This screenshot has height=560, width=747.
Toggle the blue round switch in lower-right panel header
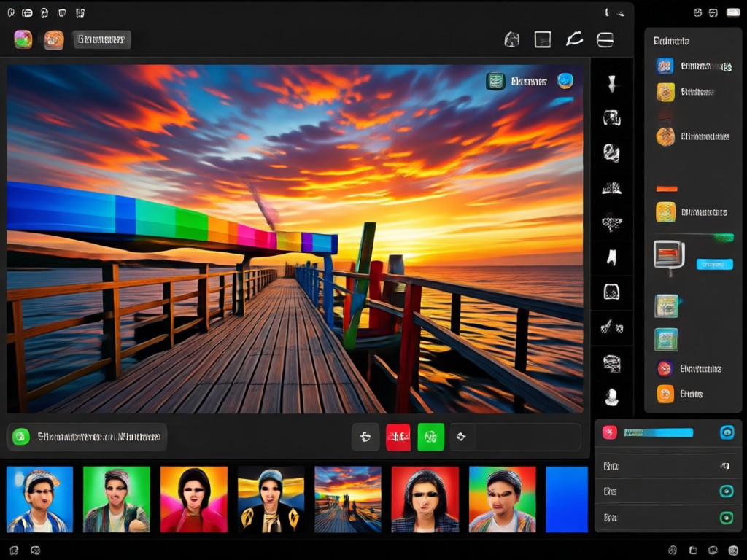click(x=727, y=432)
